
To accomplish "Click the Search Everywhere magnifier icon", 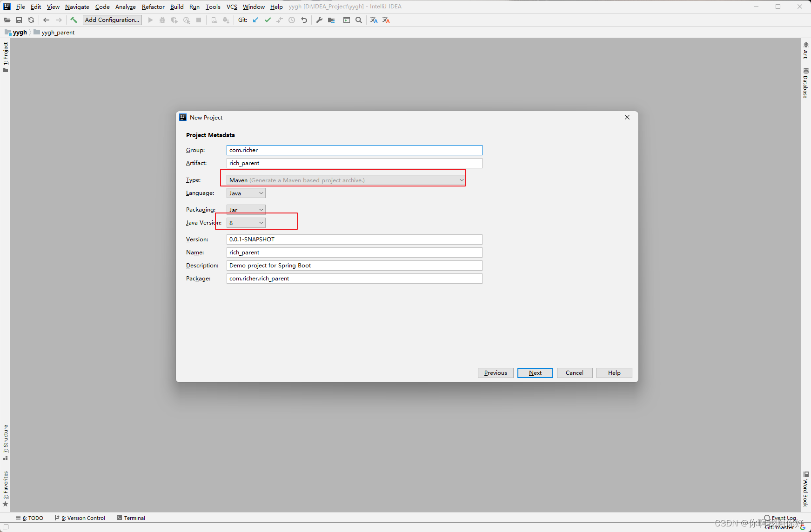I will (359, 20).
